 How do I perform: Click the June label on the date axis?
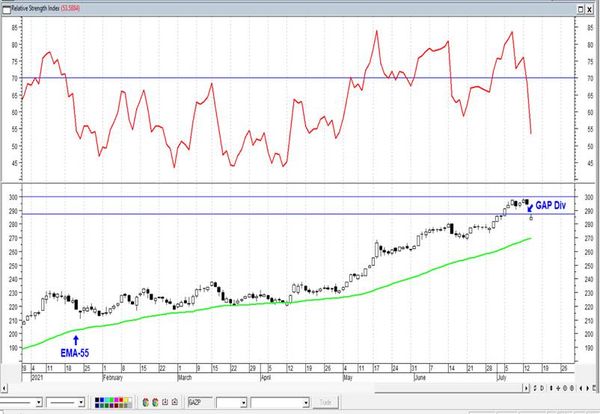click(x=420, y=377)
